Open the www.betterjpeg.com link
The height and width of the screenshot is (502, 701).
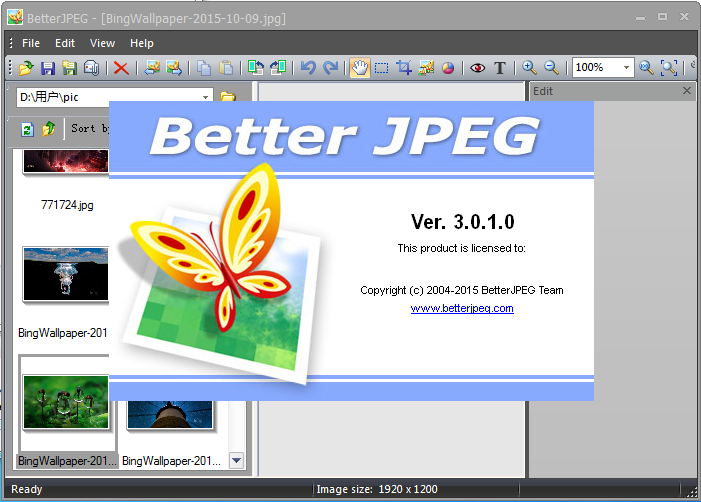tap(462, 309)
